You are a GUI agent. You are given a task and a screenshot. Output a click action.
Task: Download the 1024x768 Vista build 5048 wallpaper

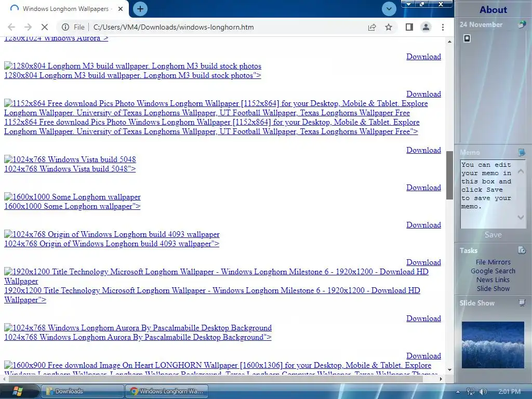[423, 150]
